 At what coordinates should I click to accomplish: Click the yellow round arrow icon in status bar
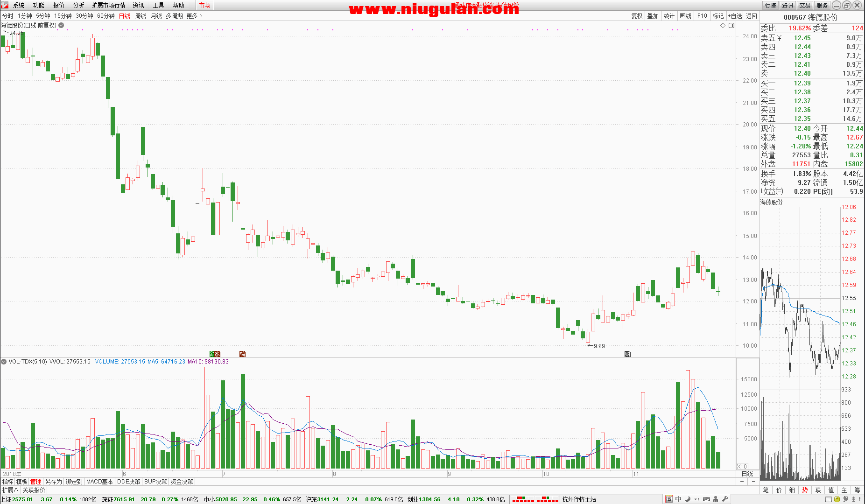tap(837, 499)
